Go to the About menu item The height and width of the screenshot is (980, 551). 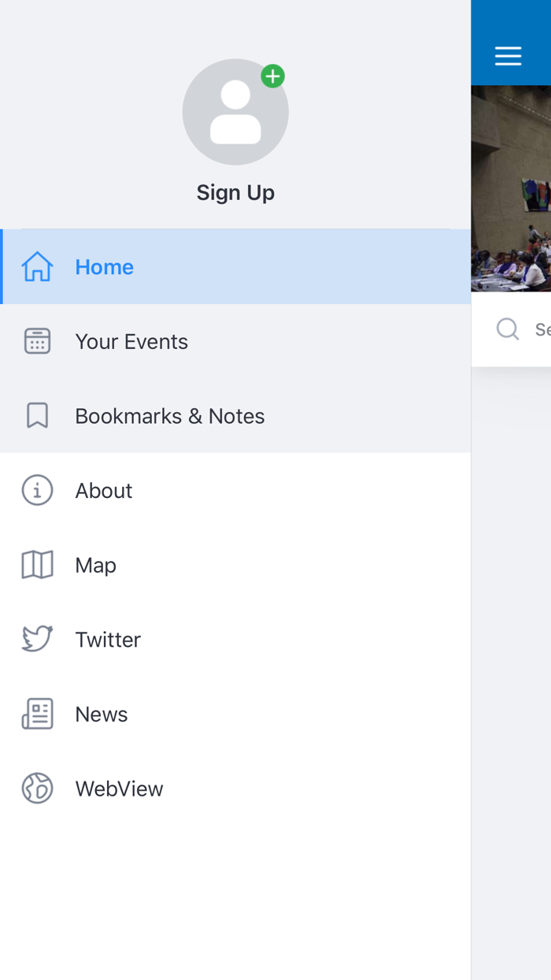(x=235, y=490)
